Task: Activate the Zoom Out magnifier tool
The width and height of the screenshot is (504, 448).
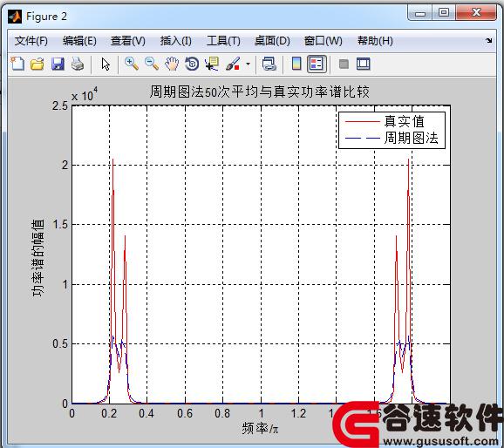Action: (x=152, y=64)
